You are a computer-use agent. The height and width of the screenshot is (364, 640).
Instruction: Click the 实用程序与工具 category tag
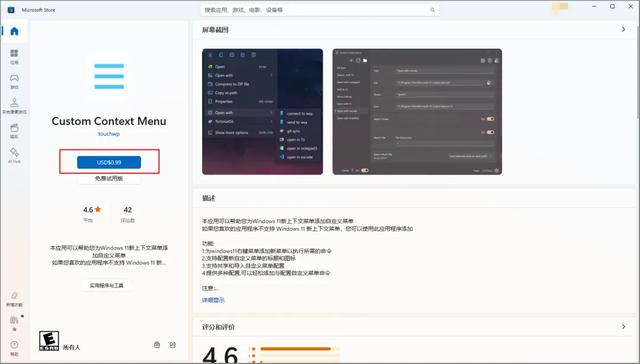click(x=107, y=285)
